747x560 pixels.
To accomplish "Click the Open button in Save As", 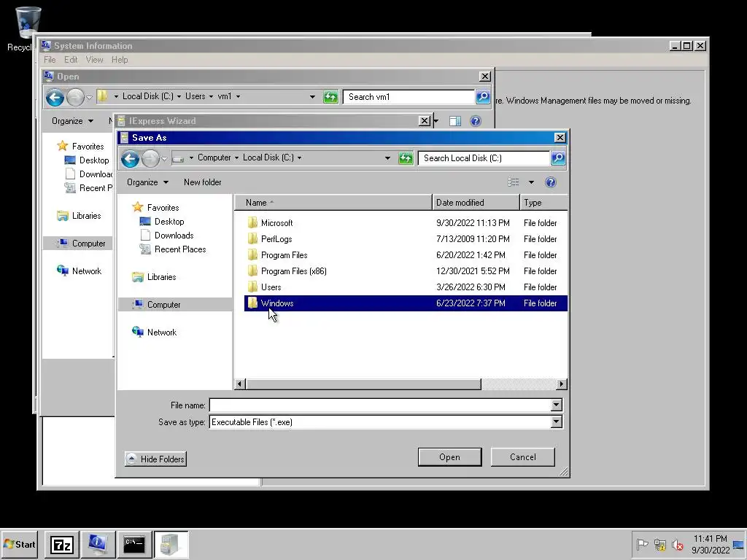I will click(x=449, y=457).
